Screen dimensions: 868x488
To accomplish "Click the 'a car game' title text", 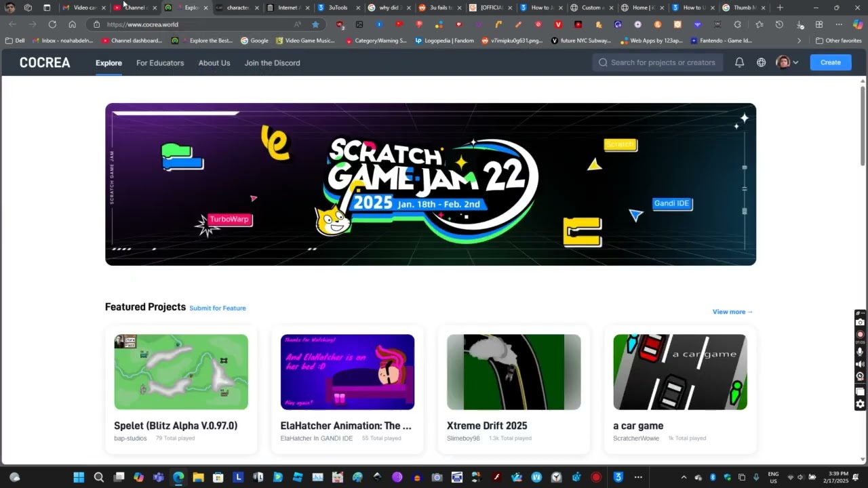I will (x=638, y=426).
